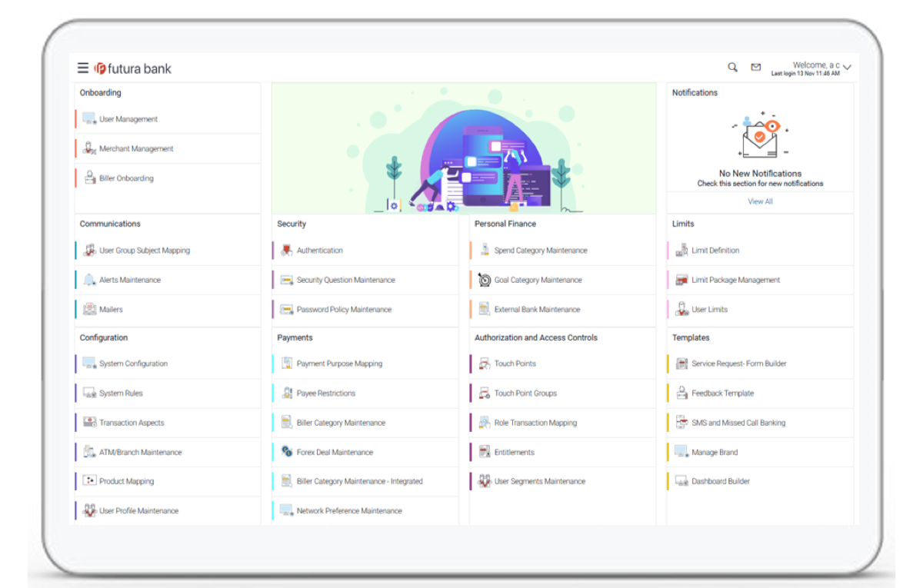This screenshot has height=588, width=923.
Task: Click the Touch Points icon
Action: pyautogui.click(x=485, y=364)
